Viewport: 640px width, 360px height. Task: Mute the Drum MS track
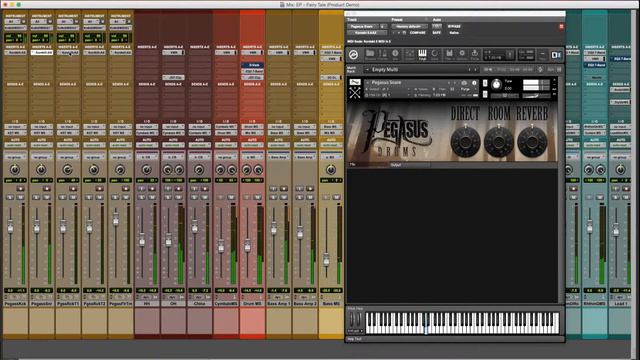[x=257, y=198]
